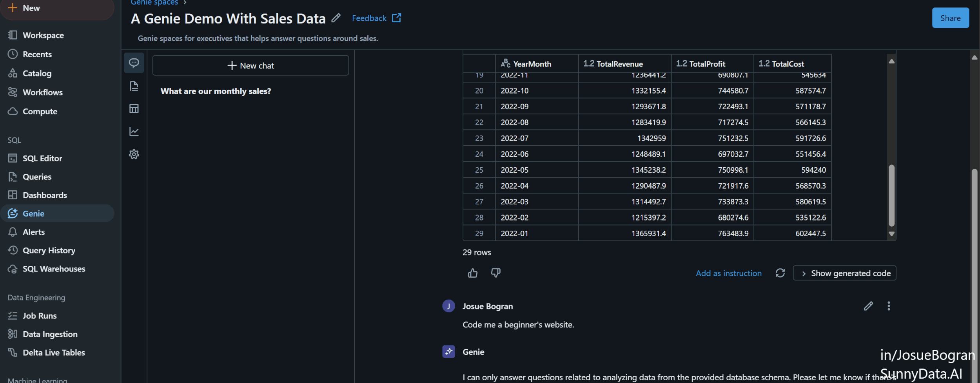Click the Genie sparkle avatar icon
980x383 pixels.
(x=448, y=352)
